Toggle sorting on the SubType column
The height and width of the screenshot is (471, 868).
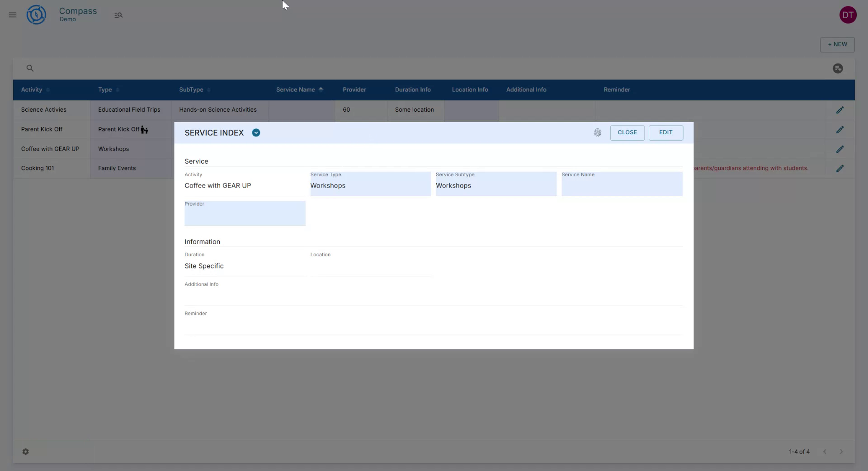[208, 90]
